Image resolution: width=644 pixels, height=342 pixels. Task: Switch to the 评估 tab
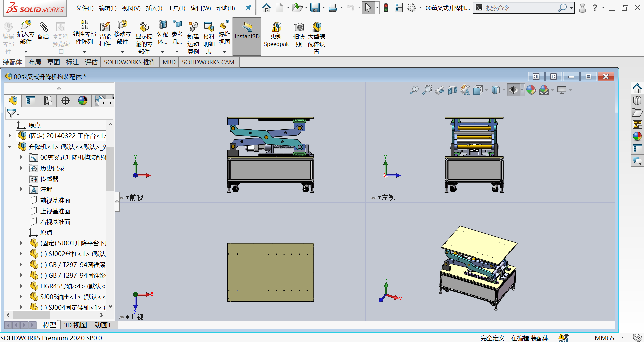click(91, 62)
